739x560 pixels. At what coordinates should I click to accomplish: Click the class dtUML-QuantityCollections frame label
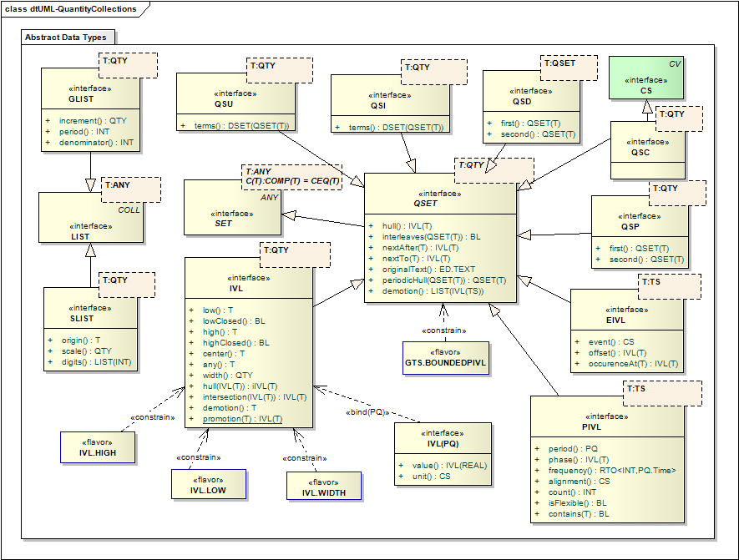pyautogui.click(x=71, y=9)
